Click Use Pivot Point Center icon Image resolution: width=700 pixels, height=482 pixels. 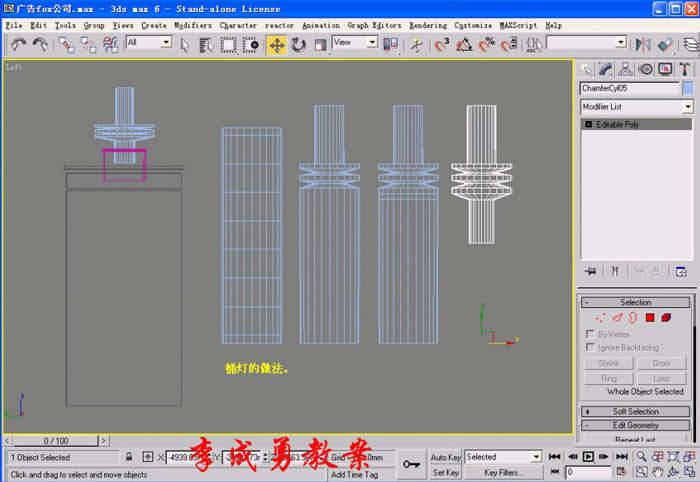[391, 45]
